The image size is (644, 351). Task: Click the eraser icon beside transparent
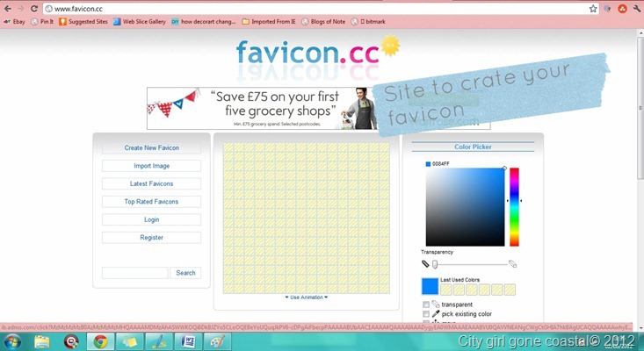click(x=436, y=304)
